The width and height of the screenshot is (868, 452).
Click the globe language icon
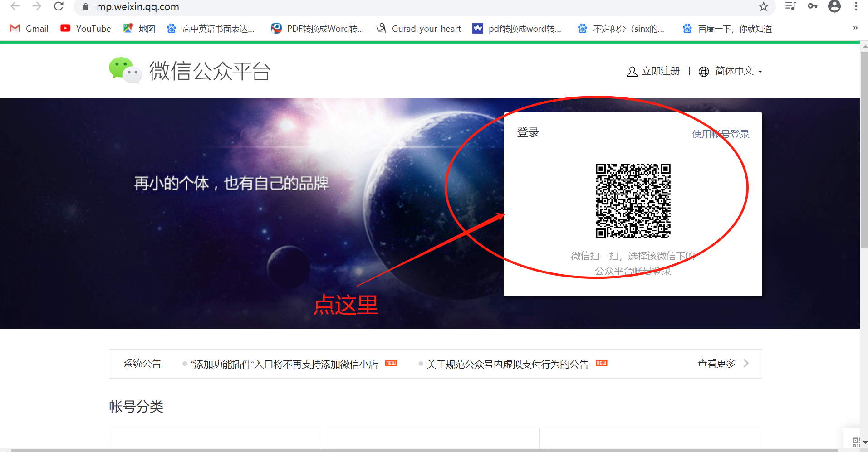click(704, 72)
